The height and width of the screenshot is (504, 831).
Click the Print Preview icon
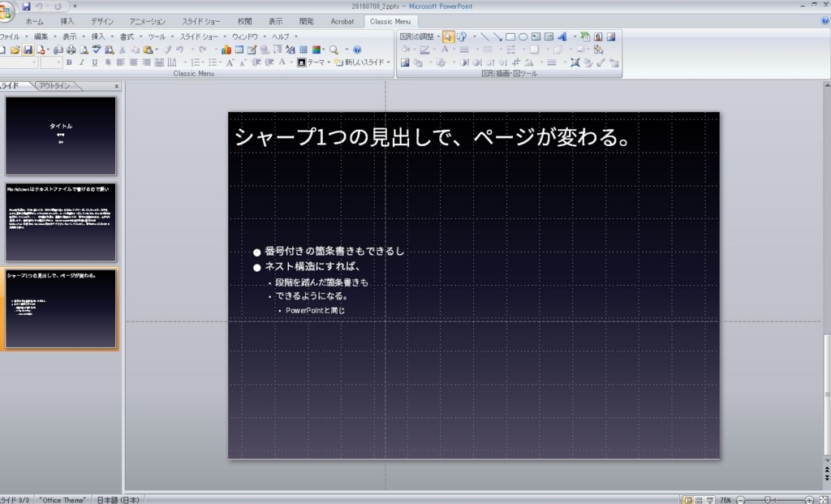(84, 50)
